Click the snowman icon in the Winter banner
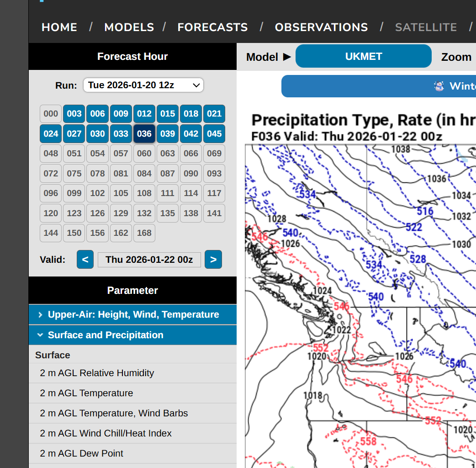Viewport: 476px width, 468px height. click(x=439, y=86)
